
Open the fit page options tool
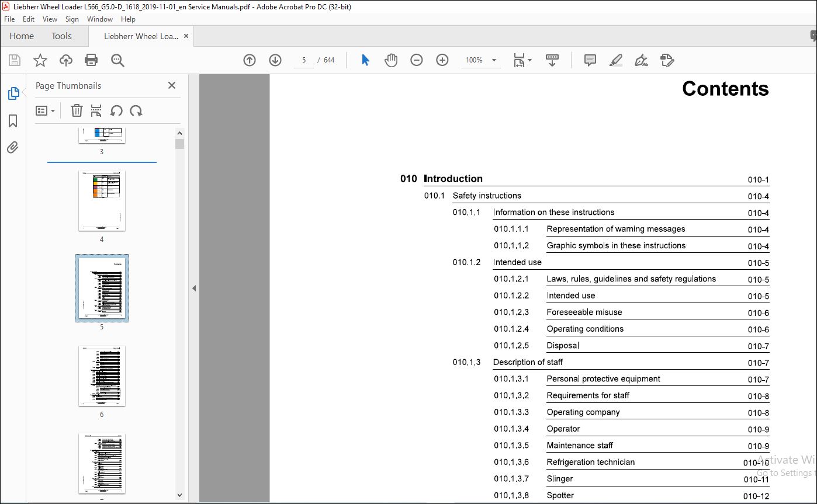522,60
